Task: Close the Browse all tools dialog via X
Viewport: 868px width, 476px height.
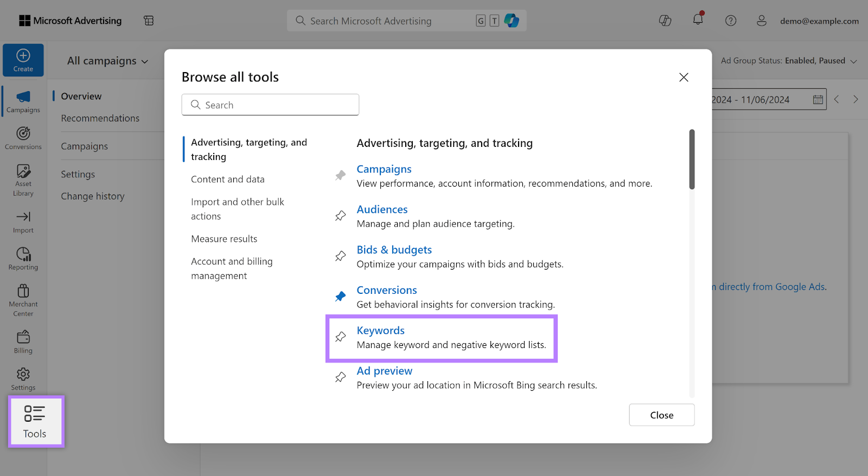Action: click(x=684, y=77)
